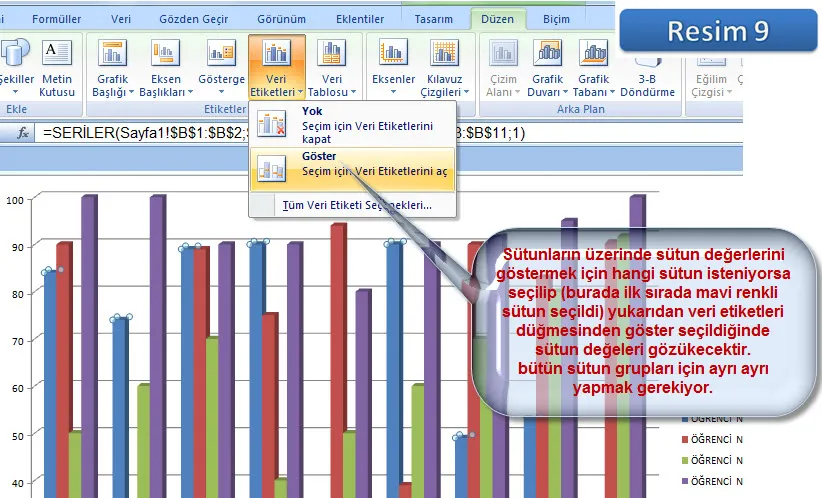The image size is (822, 498).
Task: Click the Kılavuz Çizgileri gridlines icon
Action: [444, 53]
